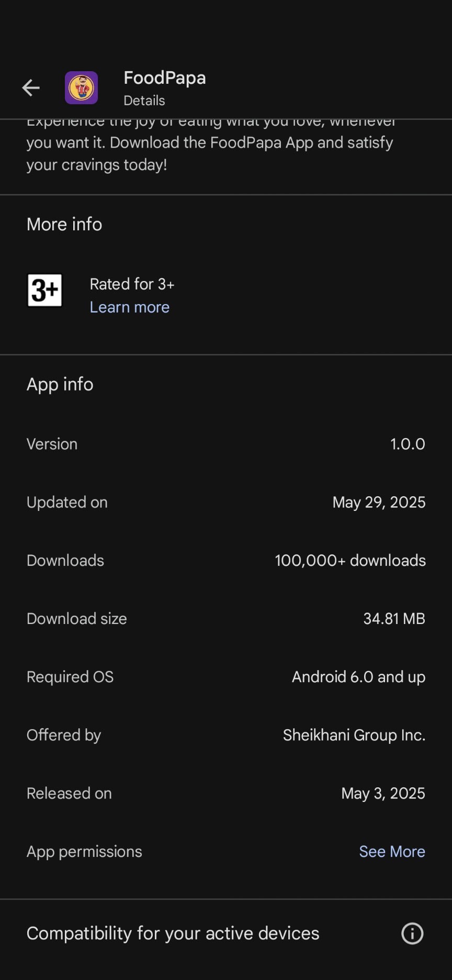Expand the App permissions row
The width and height of the screenshot is (452, 980).
pos(84,851)
